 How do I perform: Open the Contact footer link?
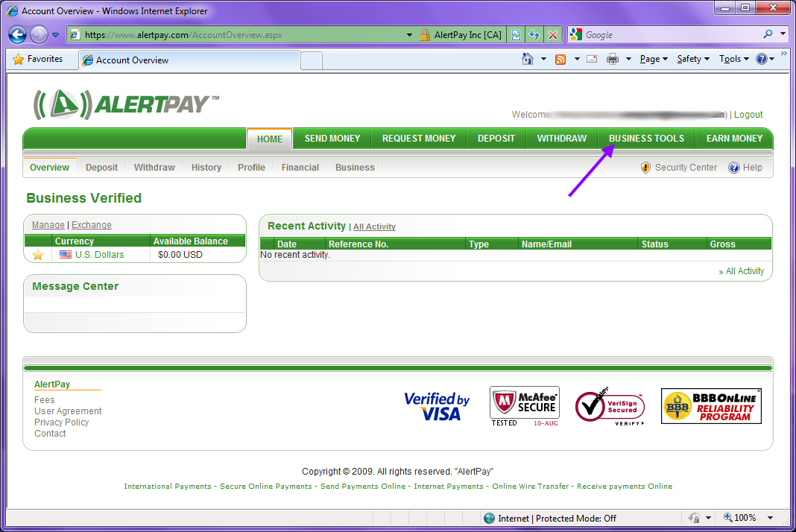(x=50, y=434)
